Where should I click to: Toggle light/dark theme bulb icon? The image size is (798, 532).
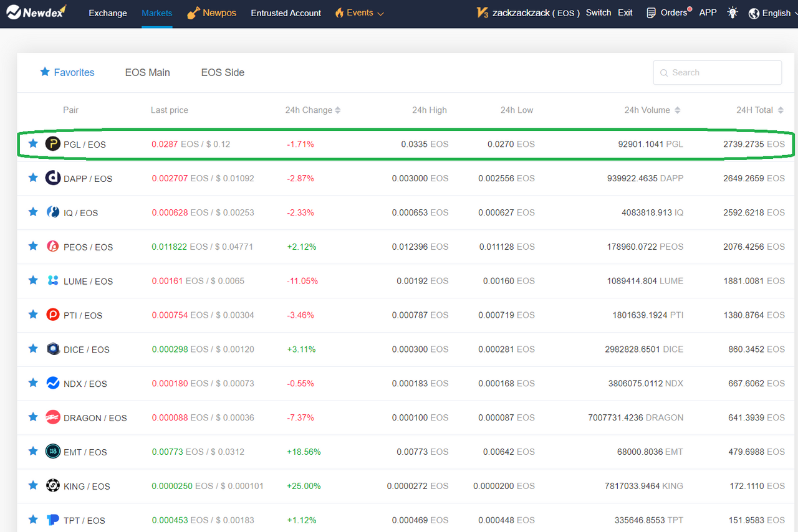pos(733,12)
